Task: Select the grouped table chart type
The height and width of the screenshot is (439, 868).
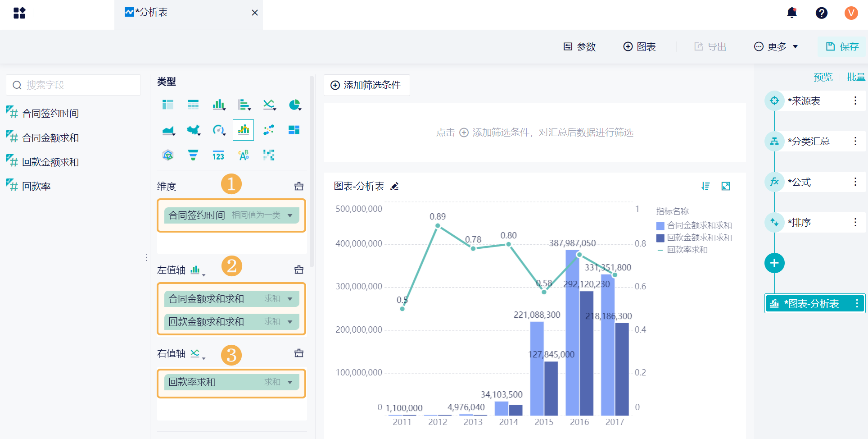Action: coord(168,105)
